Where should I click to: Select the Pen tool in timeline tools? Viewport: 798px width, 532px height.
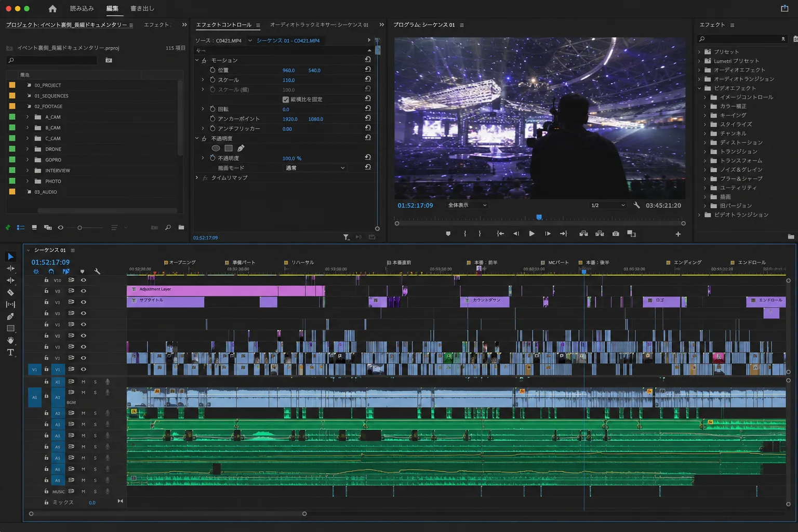click(x=10, y=316)
